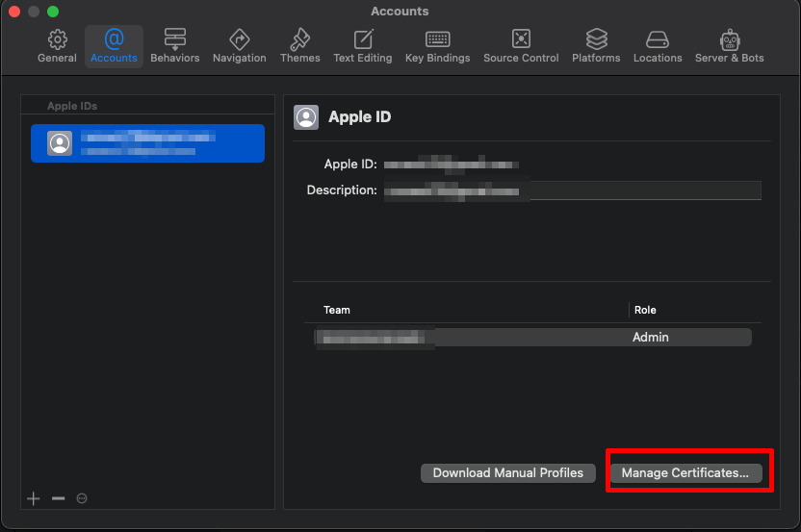
Task: Click the Role column header
Action: pos(645,310)
